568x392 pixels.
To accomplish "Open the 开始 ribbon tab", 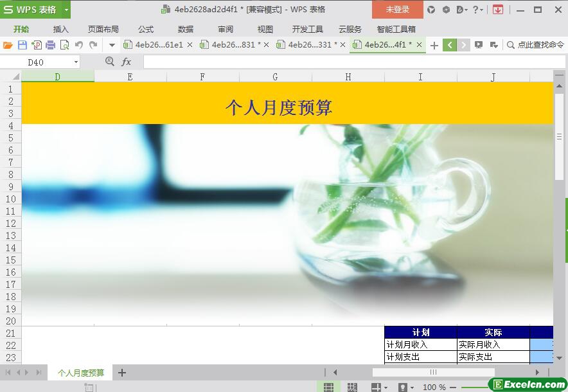I will 21,30.
